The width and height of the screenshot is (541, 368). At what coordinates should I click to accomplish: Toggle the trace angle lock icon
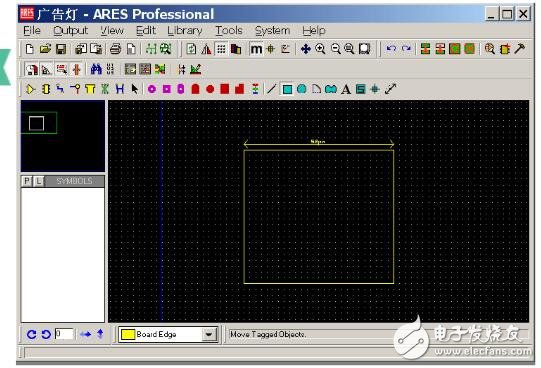point(47,69)
